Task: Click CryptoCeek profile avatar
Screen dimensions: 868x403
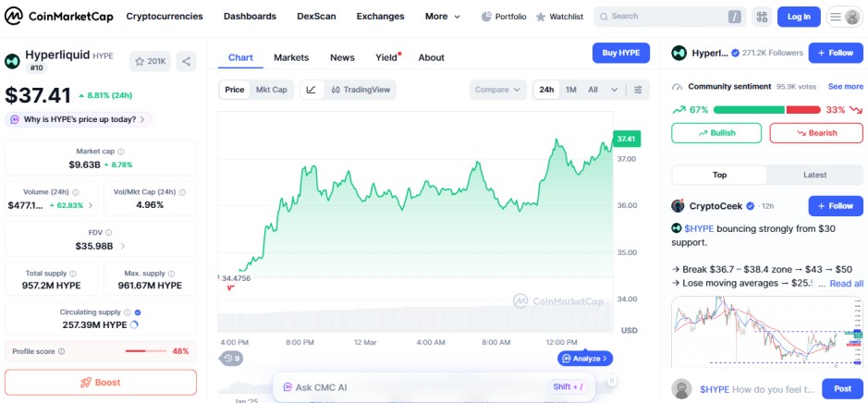Action: click(x=679, y=206)
